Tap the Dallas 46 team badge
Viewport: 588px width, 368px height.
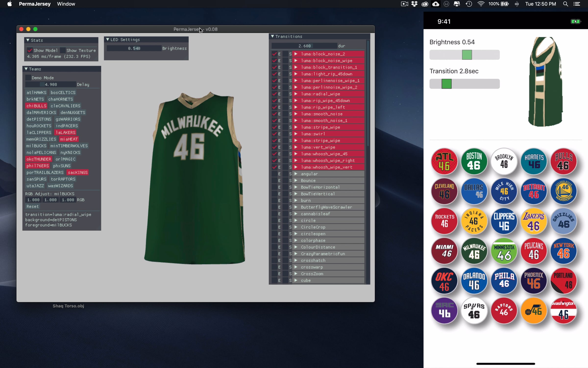474,191
